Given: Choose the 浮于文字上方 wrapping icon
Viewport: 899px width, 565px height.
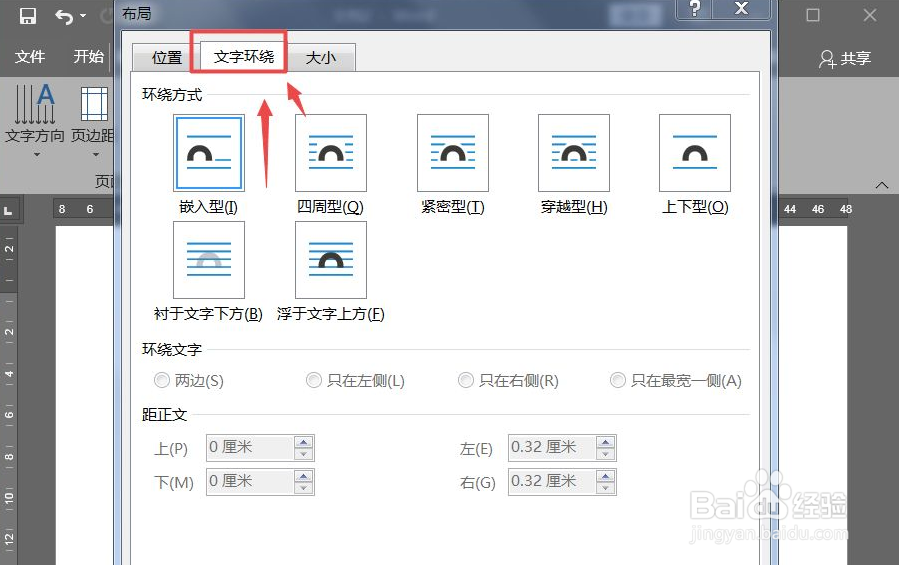Looking at the screenshot, I should pos(331,260).
